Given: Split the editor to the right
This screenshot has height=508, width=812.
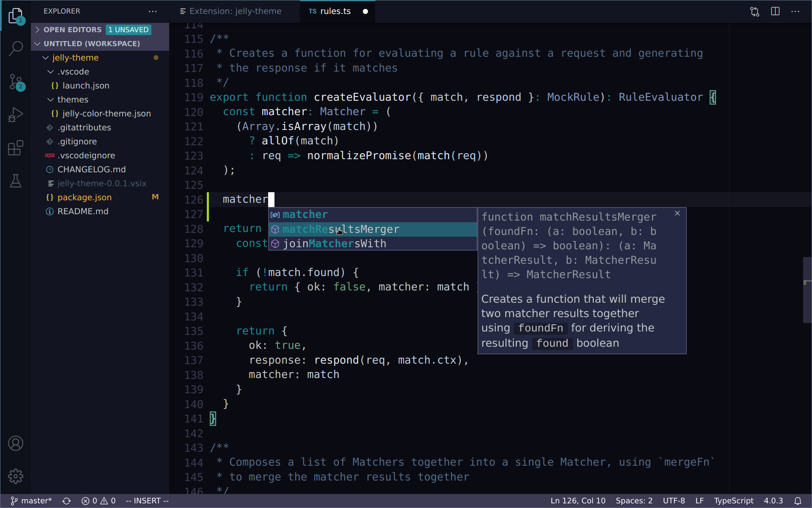Looking at the screenshot, I should coord(775,11).
